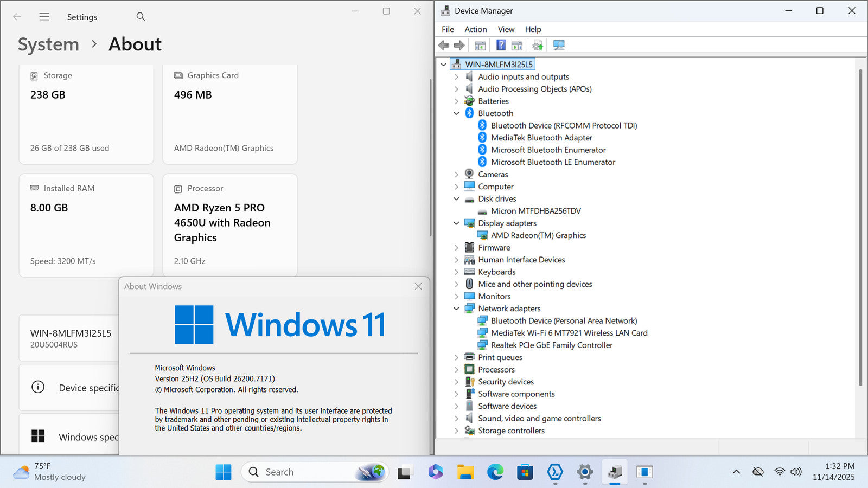This screenshot has height=488, width=868.
Task: Close the About Windows dialog
Action: pyautogui.click(x=418, y=286)
